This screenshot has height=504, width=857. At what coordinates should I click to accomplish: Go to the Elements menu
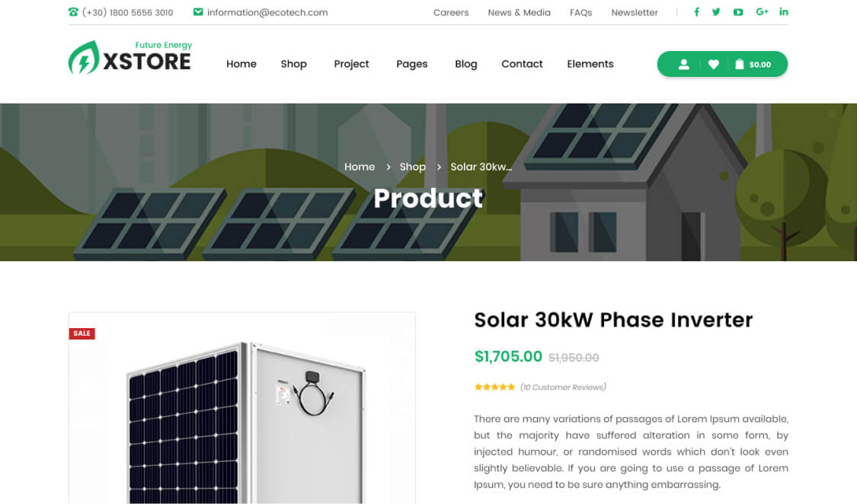(x=590, y=64)
